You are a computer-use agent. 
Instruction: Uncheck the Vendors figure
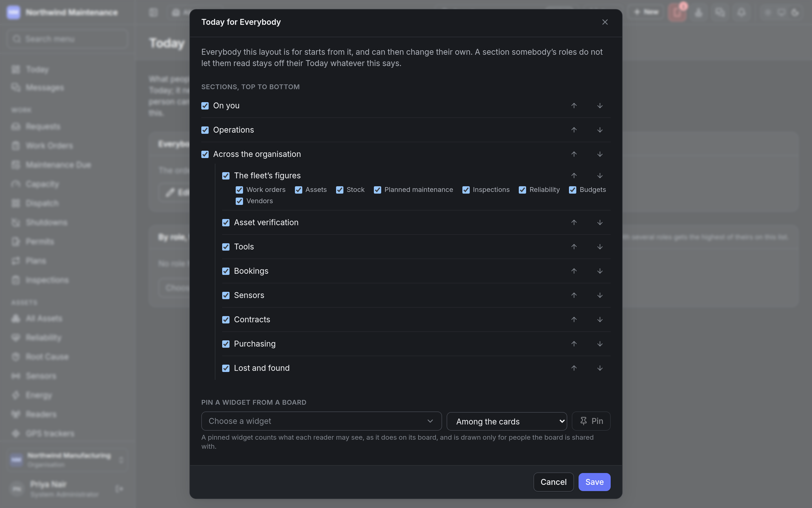pyautogui.click(x=239, y=201)
